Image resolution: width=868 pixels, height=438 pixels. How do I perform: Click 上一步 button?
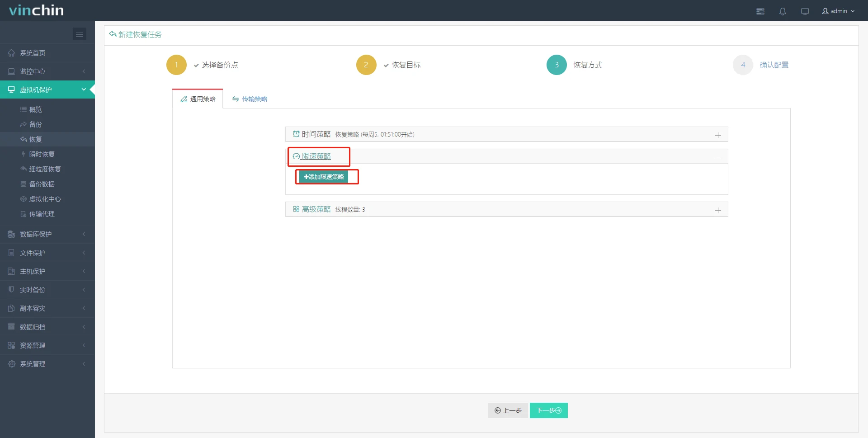(508, 410)
